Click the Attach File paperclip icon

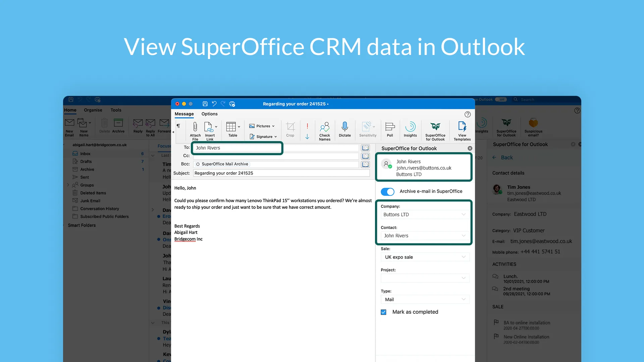pos(195,127)
